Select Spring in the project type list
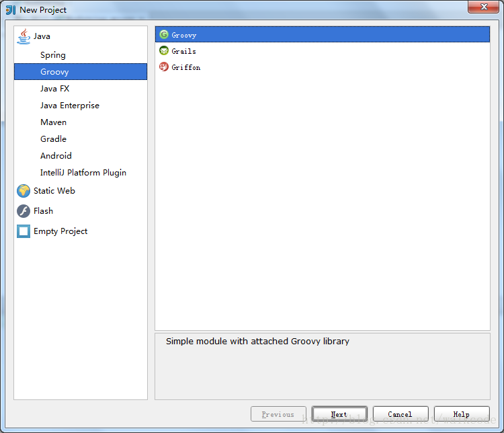This screenshot has width=504, height=433. coord(53,55)
